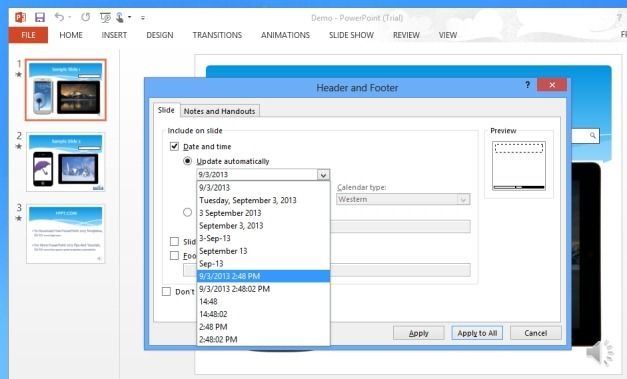Click the PowerPoint application icon

tap(20, 17)
